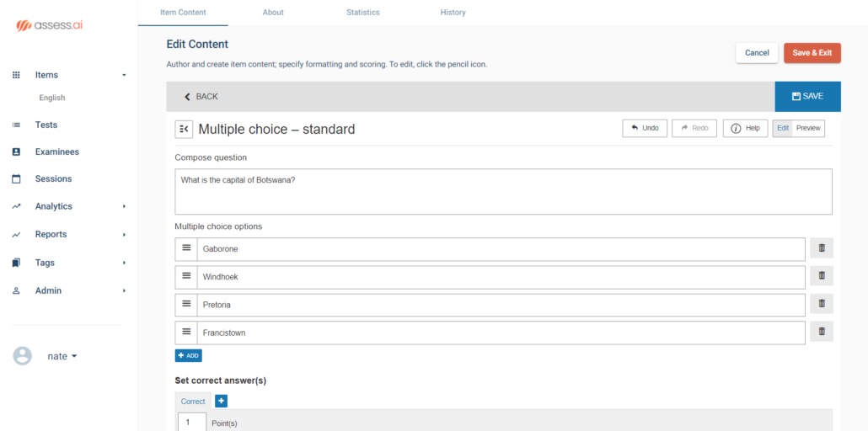Click into the Points value field
The image size is (868, 431).
192,423
